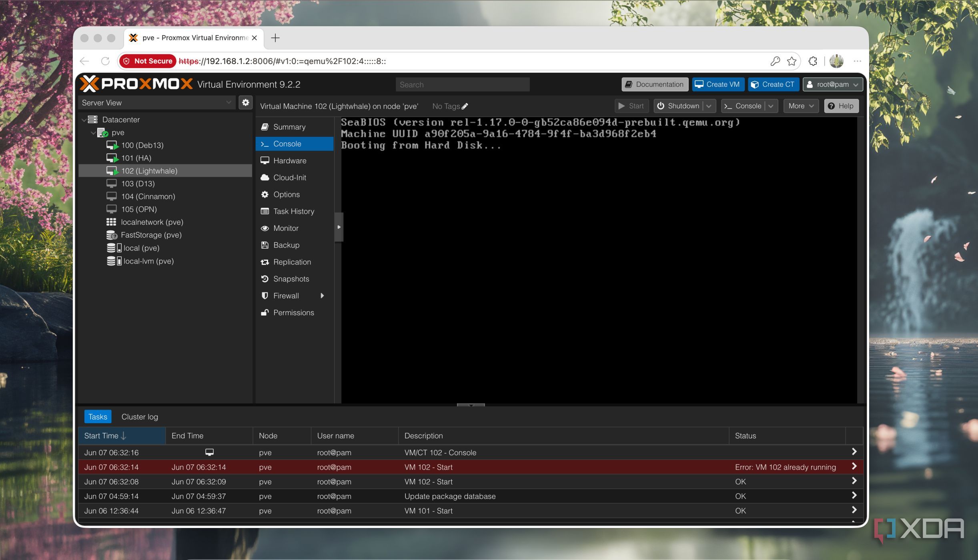Viewport: 978px width, 560px height.
Task: Click the Create VM button
Action: point(718,84)
